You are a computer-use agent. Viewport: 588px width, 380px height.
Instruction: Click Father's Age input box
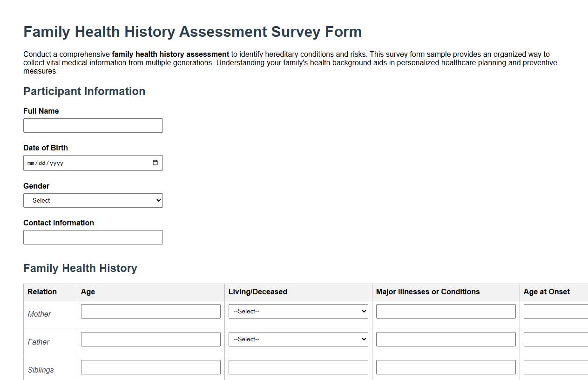tap(150, 339)
